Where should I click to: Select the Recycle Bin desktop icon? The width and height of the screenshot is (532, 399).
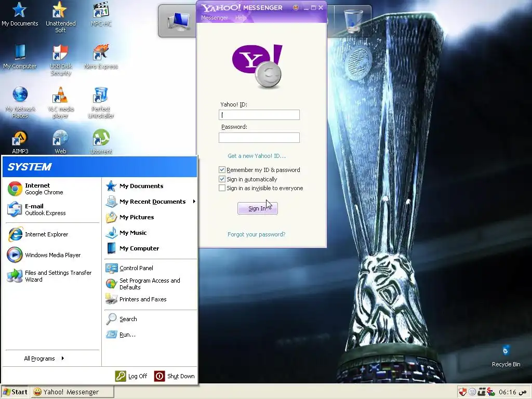[506, 355]
